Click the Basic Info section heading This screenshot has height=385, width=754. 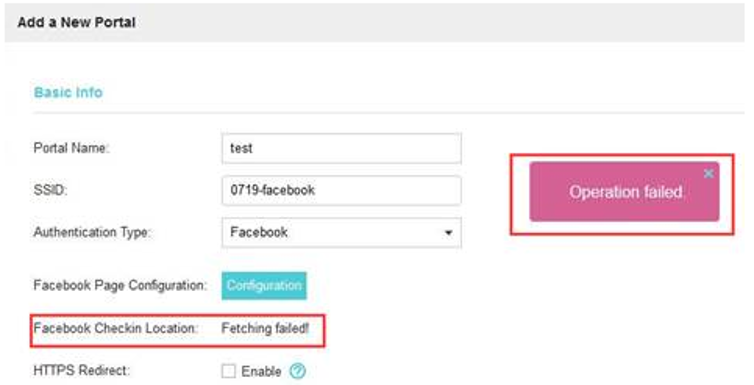[68, 92]
